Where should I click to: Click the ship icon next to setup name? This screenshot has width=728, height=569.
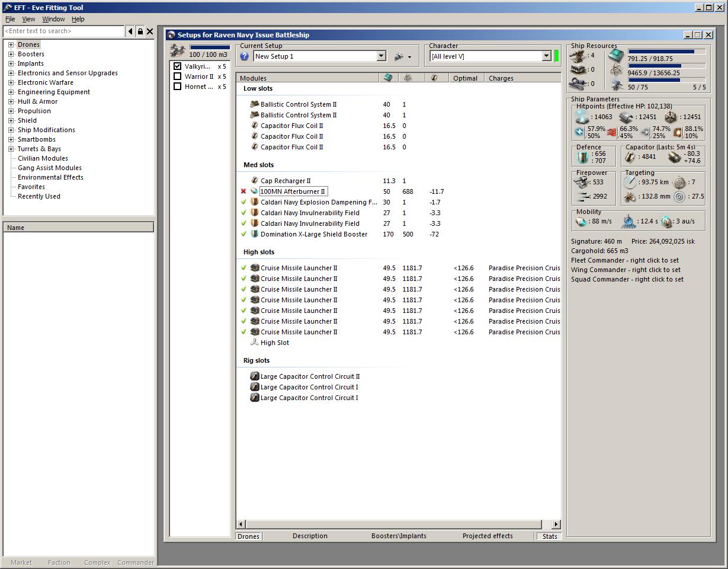[399, 56]
